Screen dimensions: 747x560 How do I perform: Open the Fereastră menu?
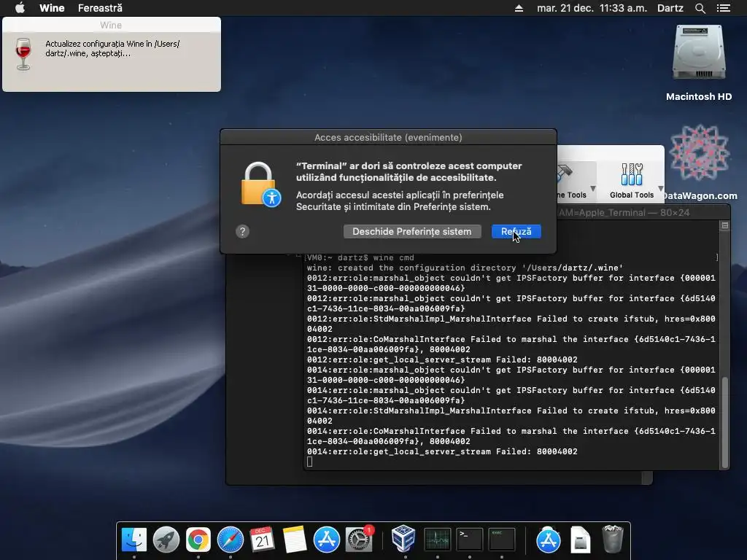[100, 7]
